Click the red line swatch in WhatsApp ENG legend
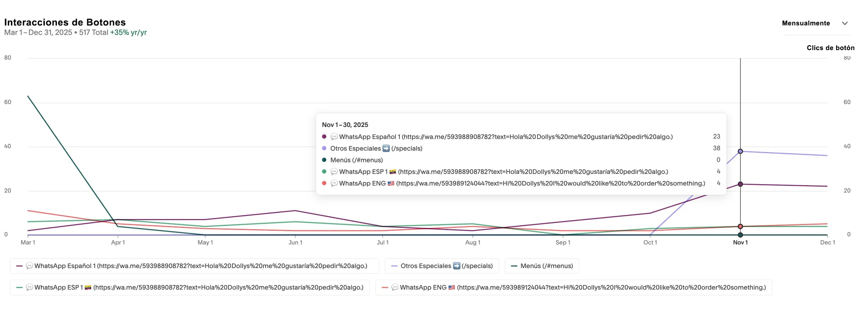 click(385, 287)
